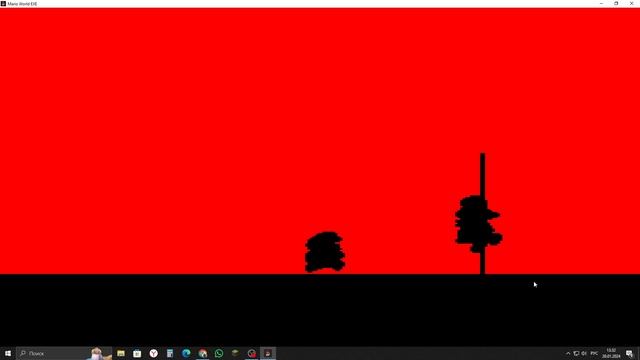Open the green box app on the taskbar

click(x=235, y=353)
